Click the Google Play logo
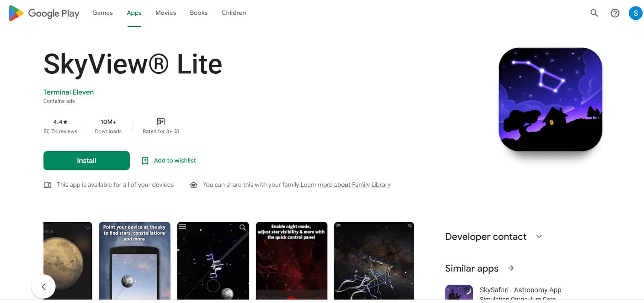This screenshot has height=303, width=644. pos(44,13)
